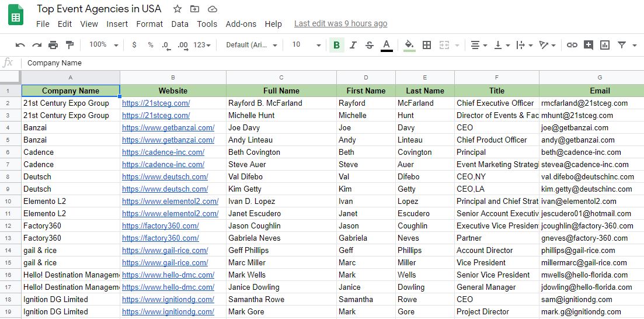Click the Print icon
This screenshot has height=319, width=644.
pyautogui.click(x=53, y=45)
